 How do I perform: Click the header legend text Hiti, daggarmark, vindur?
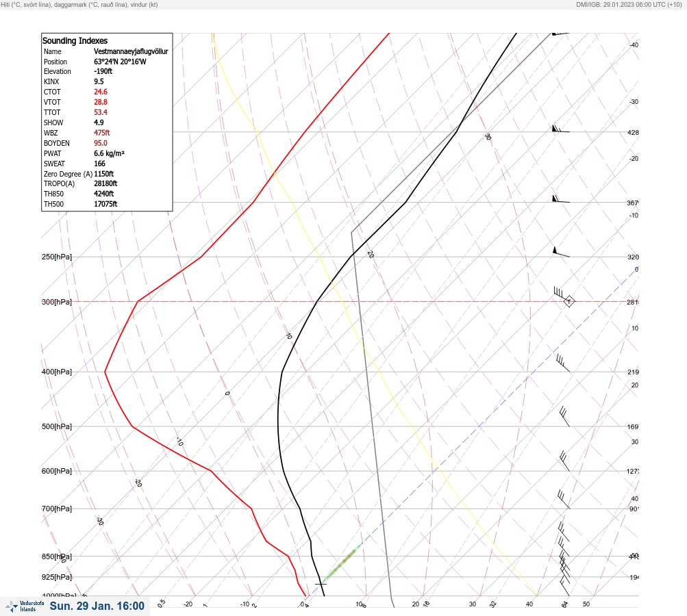[x=79, y=5]
